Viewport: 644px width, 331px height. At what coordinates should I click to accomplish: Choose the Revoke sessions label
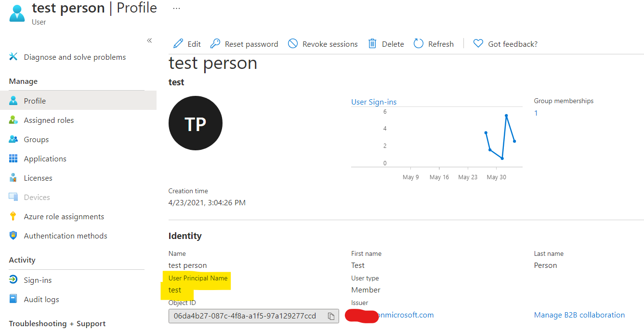point(330,44)
